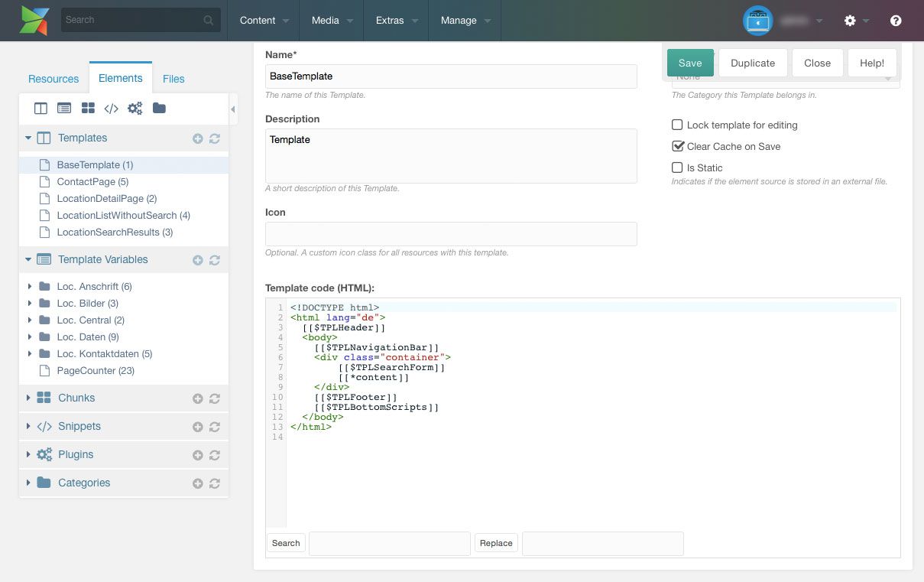924x582 pixels.
Task: Select the ContactPage (5) template
Action: tap(92, 182)
